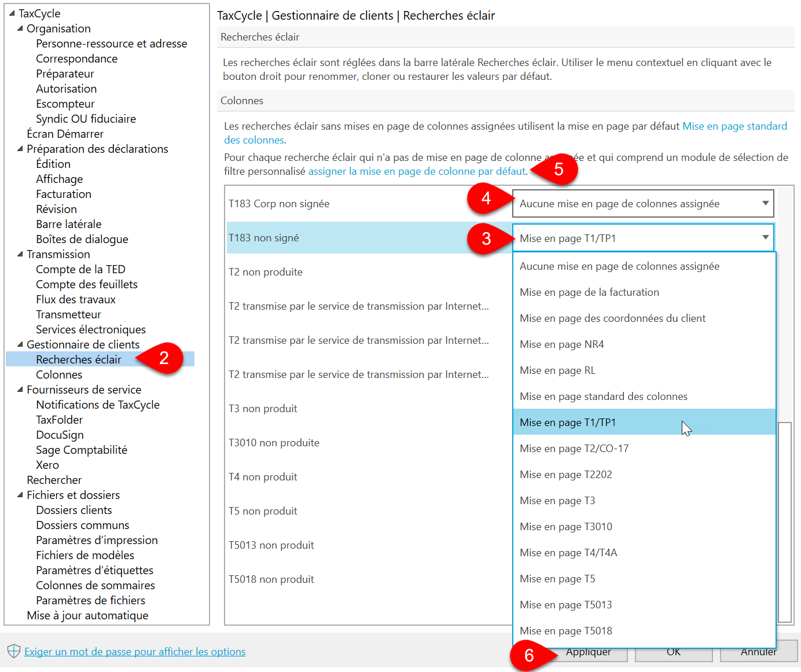
Task: Select T5018 non produit row
Action: 368,579
